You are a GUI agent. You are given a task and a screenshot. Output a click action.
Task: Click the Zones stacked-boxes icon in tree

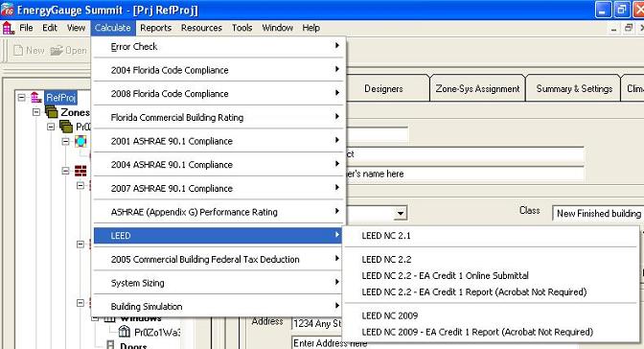52,112
